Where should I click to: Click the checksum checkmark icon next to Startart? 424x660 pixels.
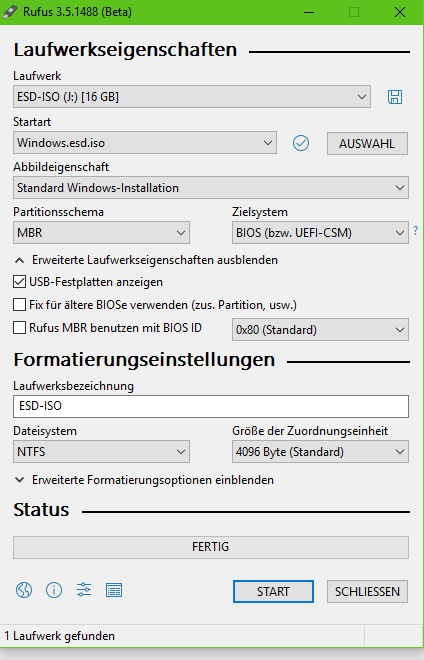coord(301,143)
